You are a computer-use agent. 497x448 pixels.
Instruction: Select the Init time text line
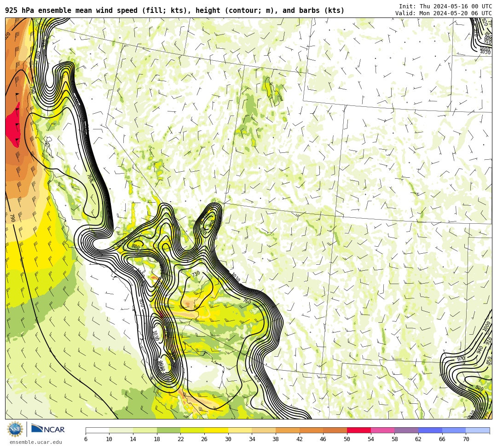[445, 6]
